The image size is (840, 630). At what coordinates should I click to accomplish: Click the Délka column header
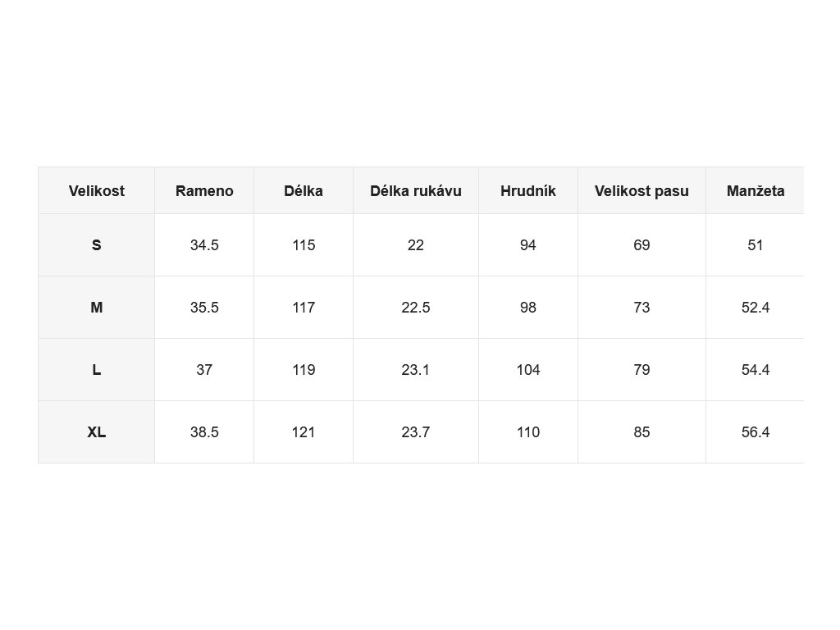click(x=304, y=190)
